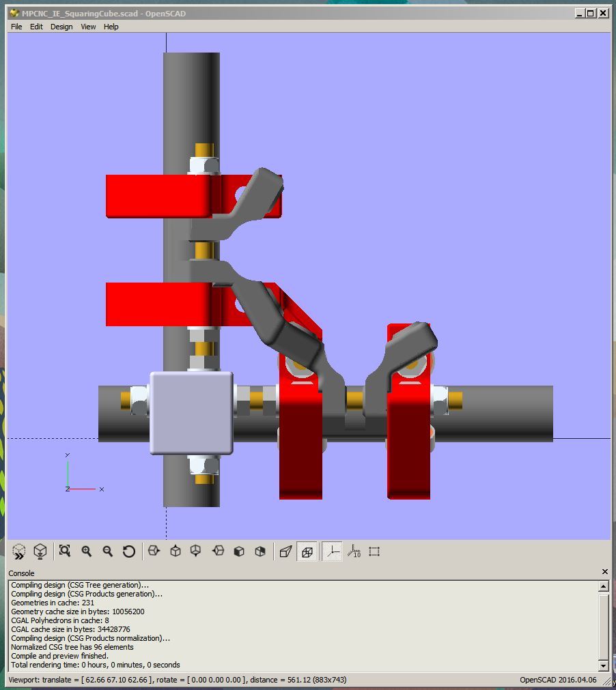Screen dimensions: 616x690
Task: Click the 'Console' panel title
Action: click(x=21, y=573)
